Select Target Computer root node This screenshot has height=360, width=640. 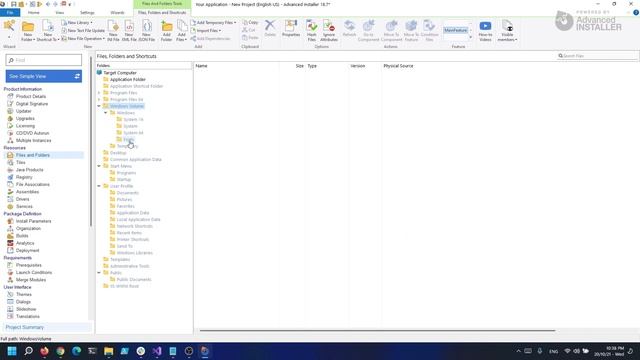pyautogui.click(x=120, y=73)
